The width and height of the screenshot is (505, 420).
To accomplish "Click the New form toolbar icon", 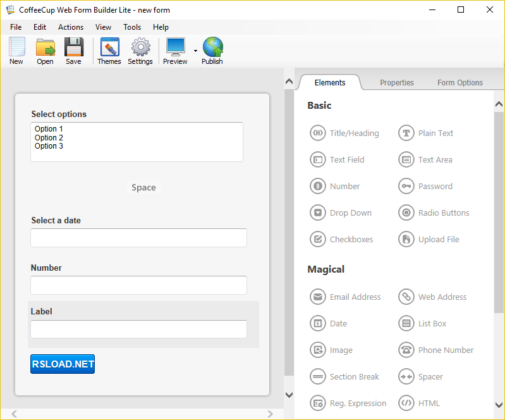I will 16,51.
